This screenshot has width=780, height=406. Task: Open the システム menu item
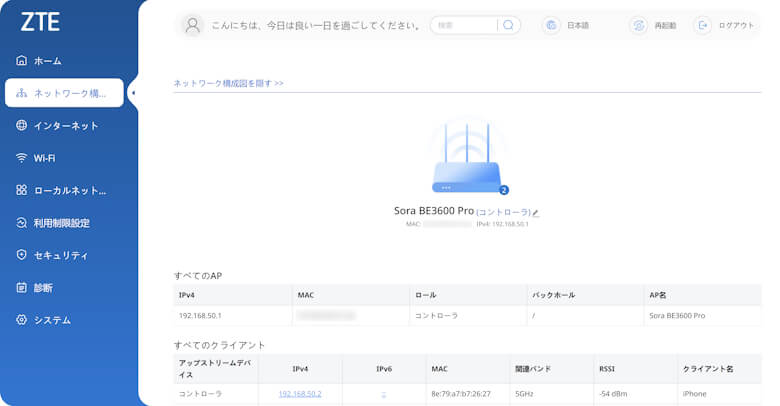[52, 320]
